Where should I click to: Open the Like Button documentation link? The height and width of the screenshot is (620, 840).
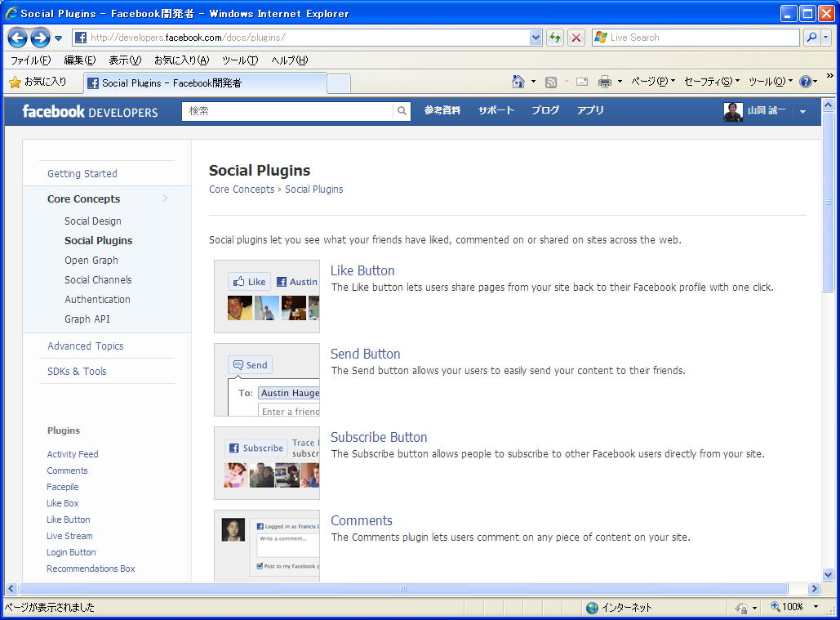pos(362,270)
